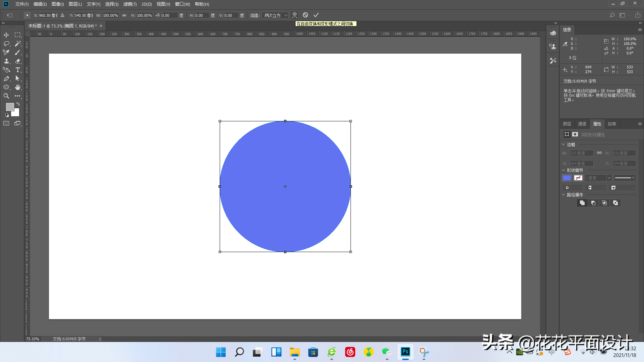Collapse the 边框 section

(563, 144)
